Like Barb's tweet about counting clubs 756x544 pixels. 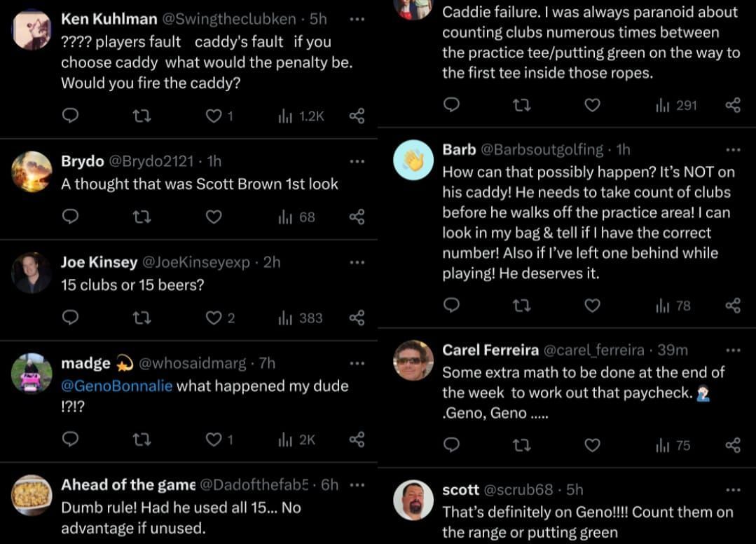pyautogui.click(x=592, y=305)
